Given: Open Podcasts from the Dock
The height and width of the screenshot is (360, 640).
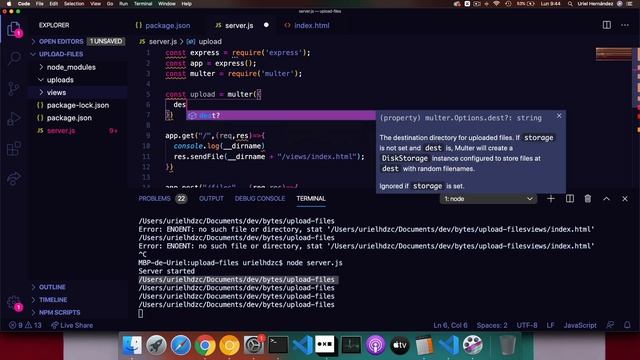Looking at the screenshot, I should point(375,345).
